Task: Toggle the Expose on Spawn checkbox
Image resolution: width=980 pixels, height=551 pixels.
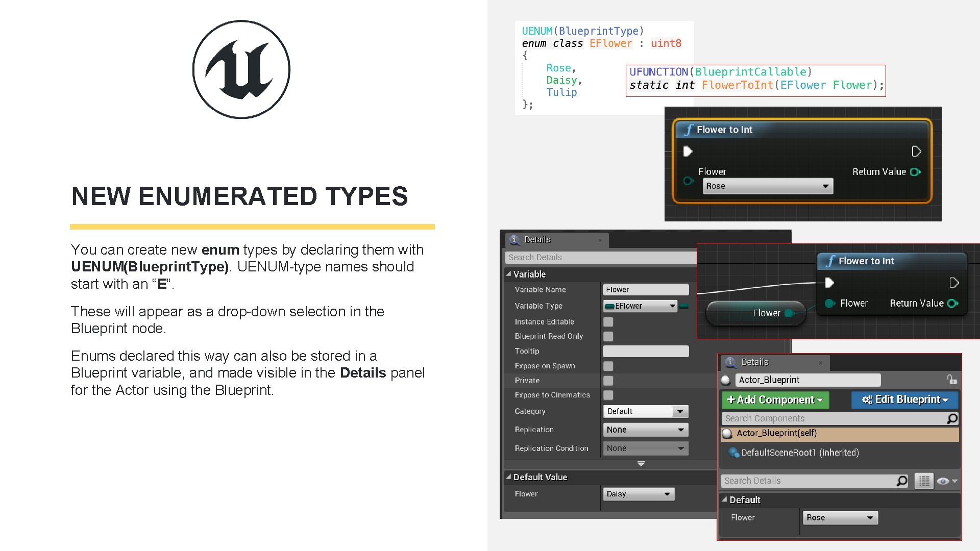Action: [x=608, y=366]
